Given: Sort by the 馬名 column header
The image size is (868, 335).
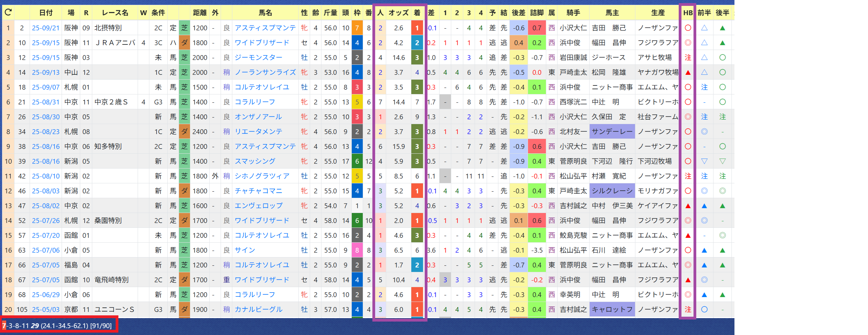Looking at the screenshot, I should click(x=265, y=13).
